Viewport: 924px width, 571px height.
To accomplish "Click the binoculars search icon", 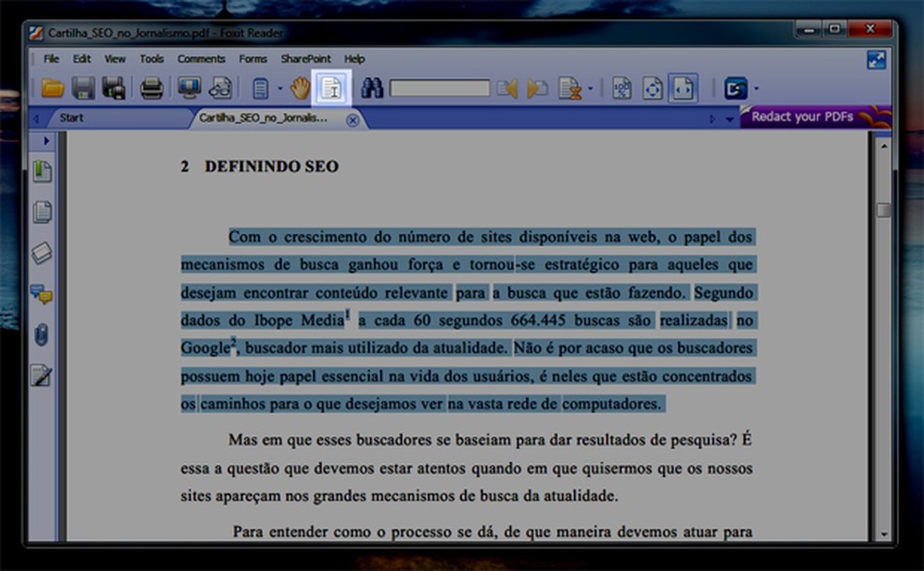I will click(x=372, y=88).
